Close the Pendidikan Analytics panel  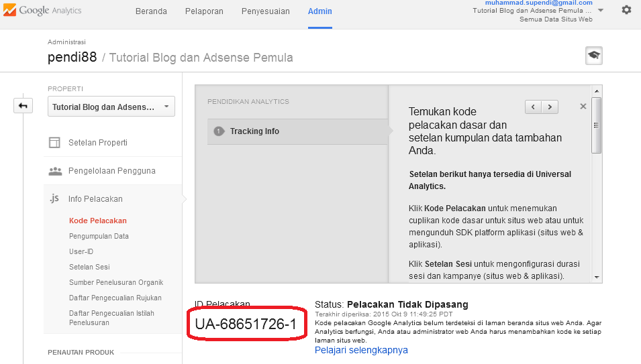[x=583, y=107]
